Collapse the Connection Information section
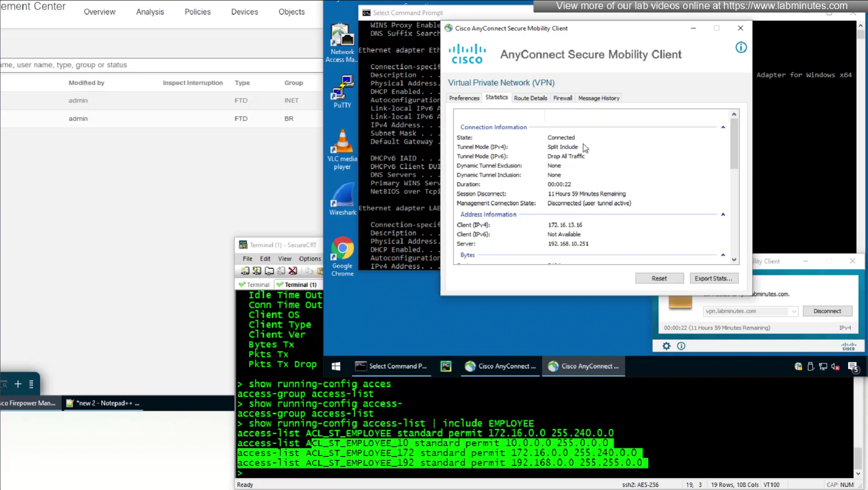 (x=723, y=127)
